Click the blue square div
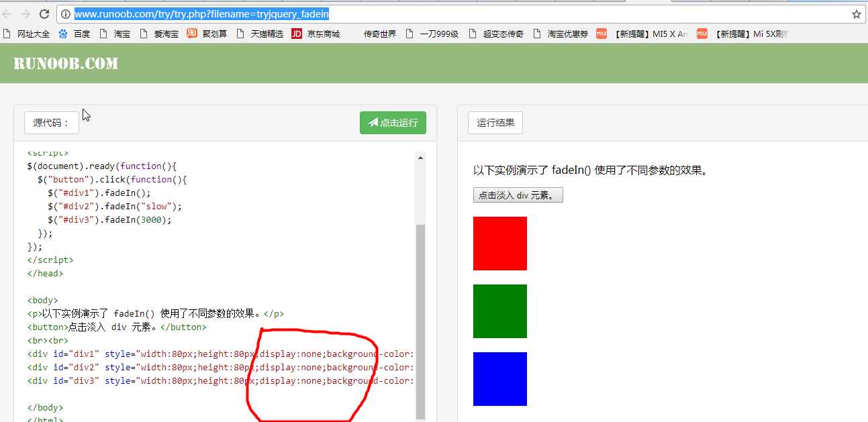Image resolution: width=868 pixels, height=422 pixels. click(500, 379)
